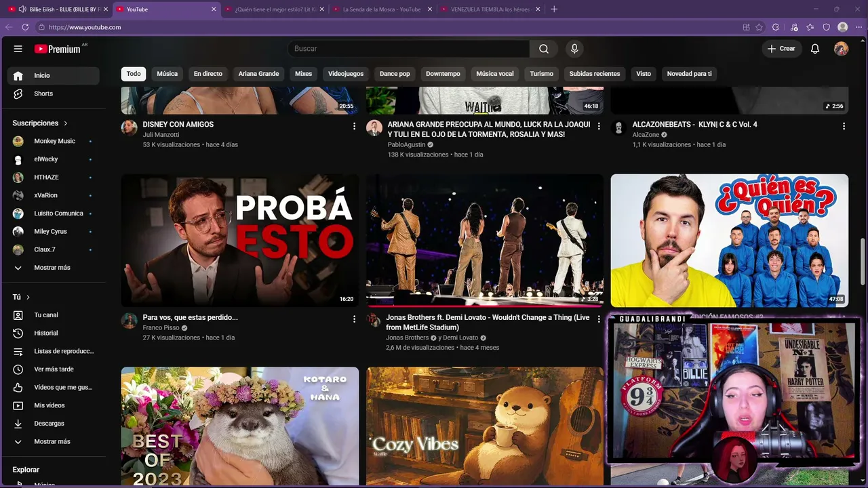Open Descargas in the sidebar
The height and width of the screenshot is (488, 868).
53,424
